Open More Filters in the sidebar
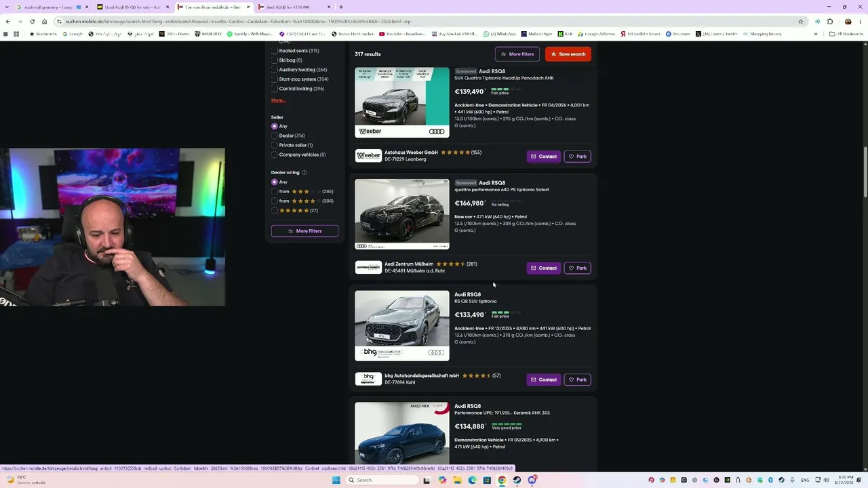 304,231
